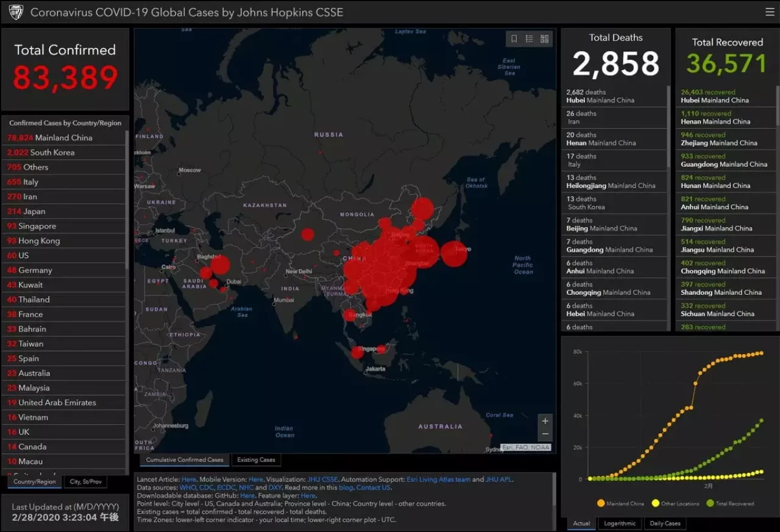Viewport: 780px width, 532px height.
Task: Click the bookmarks icon on map
Action: [x=514, y=39]
